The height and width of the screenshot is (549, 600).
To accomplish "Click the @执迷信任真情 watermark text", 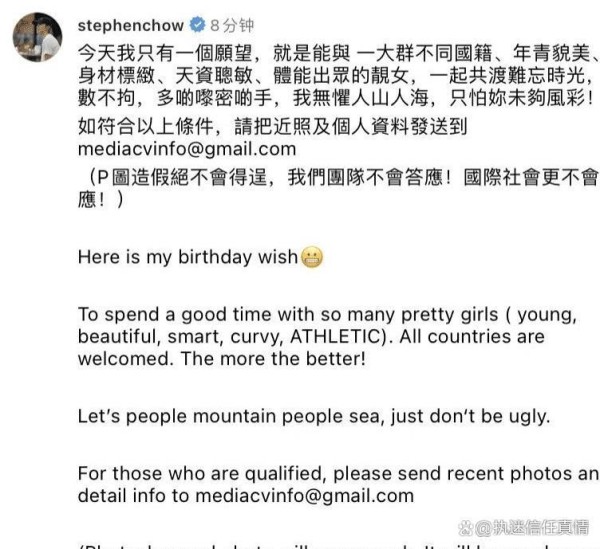I will click(x=532, y=528).
